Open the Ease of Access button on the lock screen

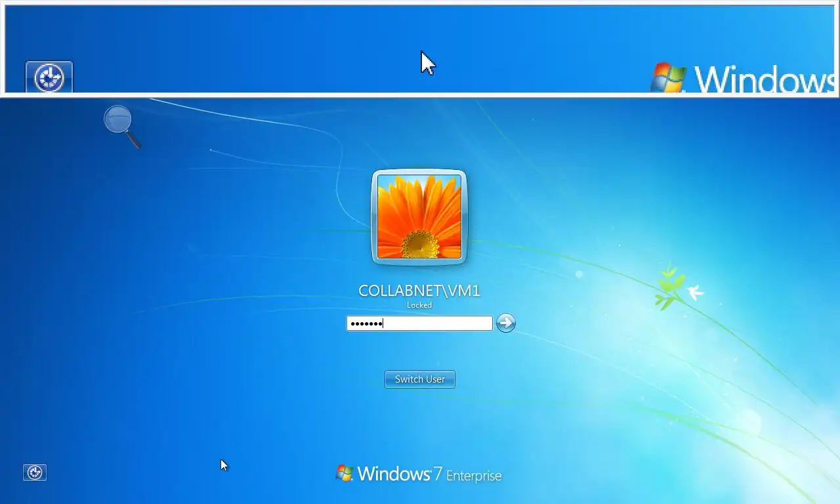tap(35, 472)
